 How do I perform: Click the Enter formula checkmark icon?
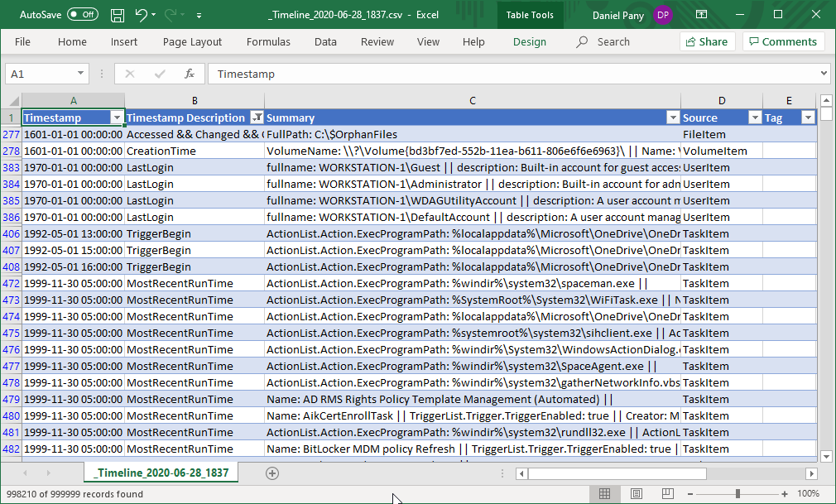pos(160,74)
